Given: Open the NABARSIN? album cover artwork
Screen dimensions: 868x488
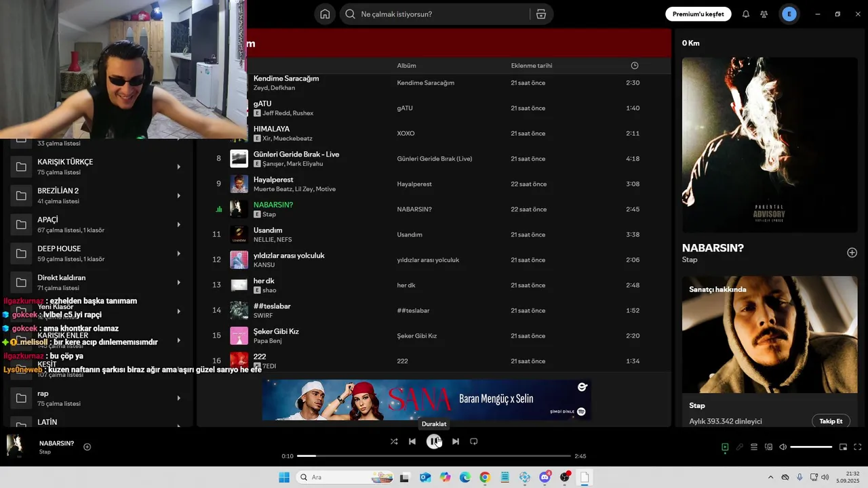Looking at the screenshot, I should point(770,145).
